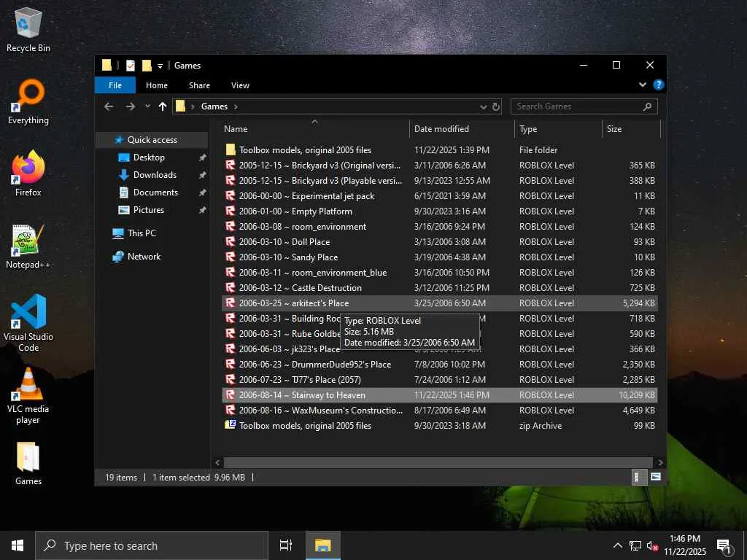Open Task View on the taskbar
The width and height of the screenshot is (747, 560).
tap(286, 545)
